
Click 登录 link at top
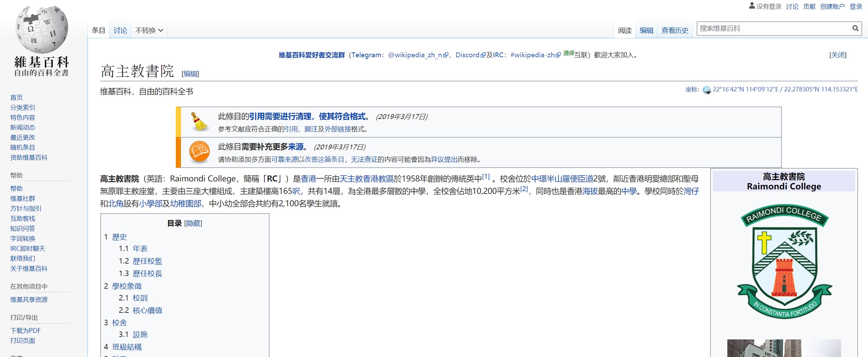tap(856, 6)
